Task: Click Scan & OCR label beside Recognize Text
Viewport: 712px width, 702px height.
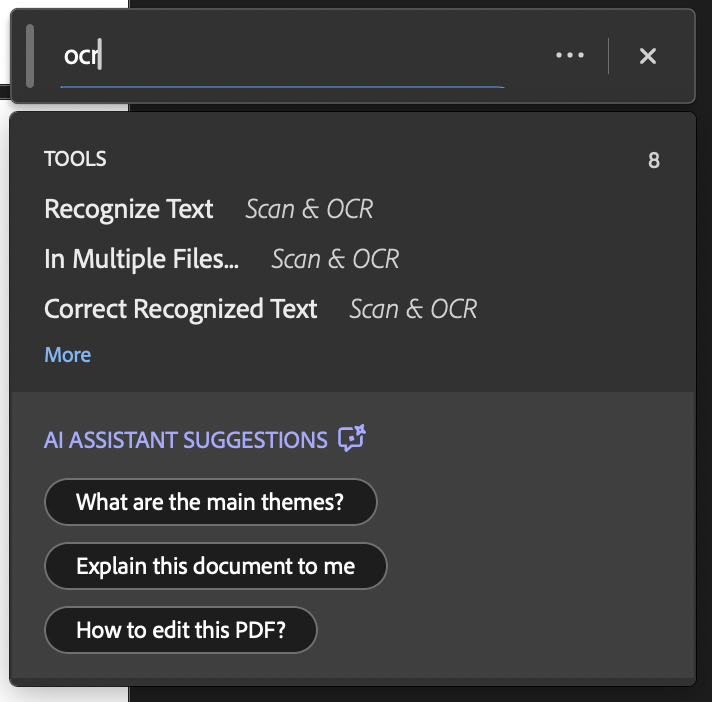Action: coord(309,209)
